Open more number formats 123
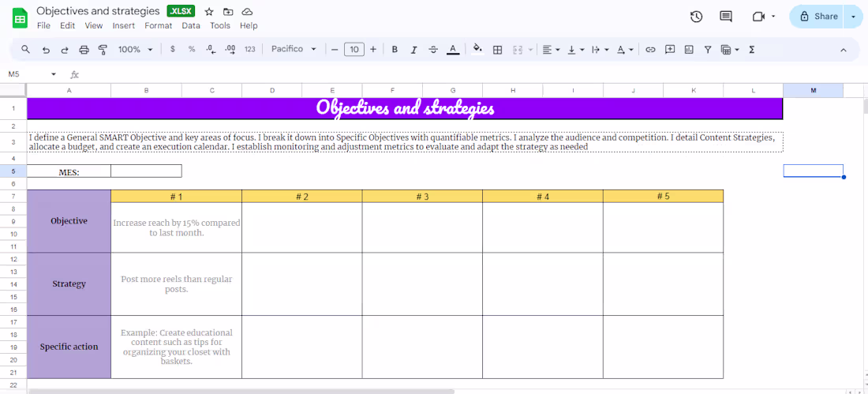This screenshot has height=394, width=868. point(250,49)
